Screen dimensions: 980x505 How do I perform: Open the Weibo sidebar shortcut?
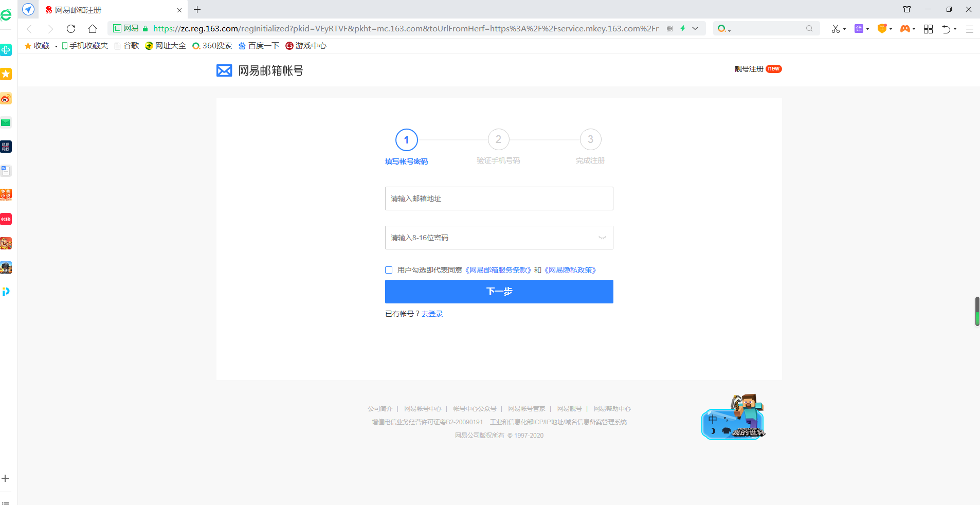[x=6, y=99]
